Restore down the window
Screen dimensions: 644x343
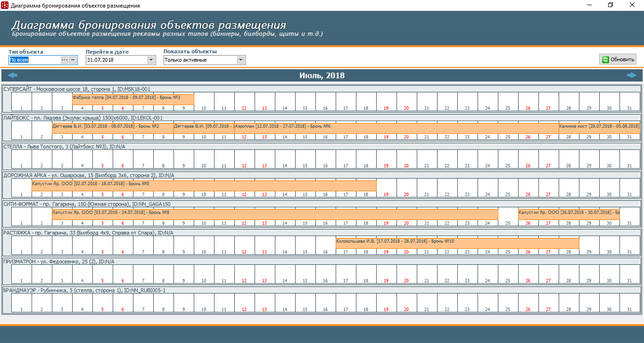pyautogui.click(x=611, y=5)
